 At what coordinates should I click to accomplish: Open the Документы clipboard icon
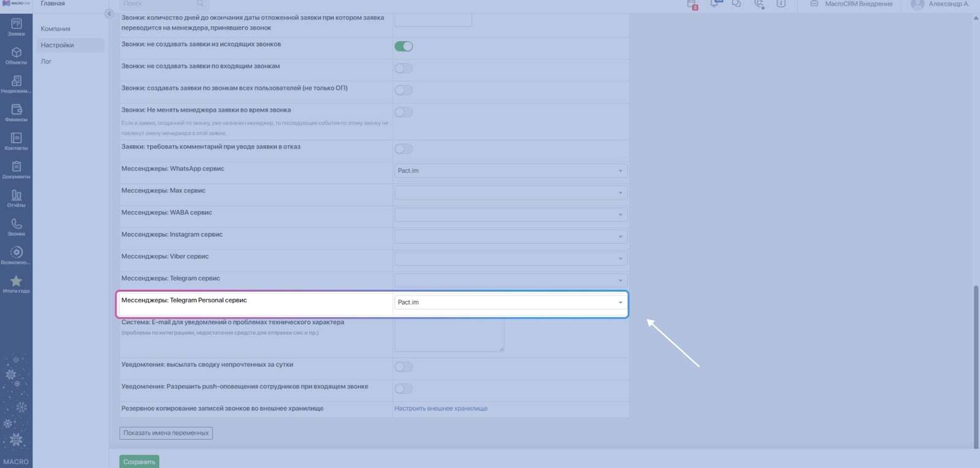click(16, 170)
